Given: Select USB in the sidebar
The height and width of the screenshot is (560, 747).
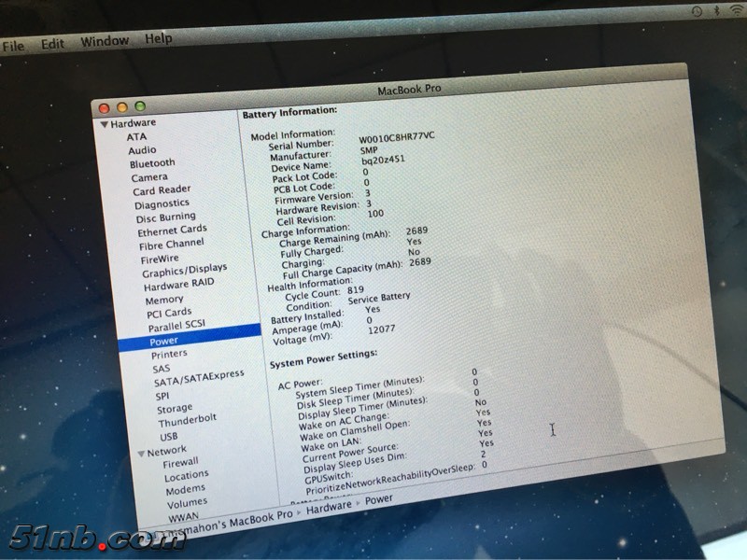Looking at the screenshot, I should click(x=169, y=436).
